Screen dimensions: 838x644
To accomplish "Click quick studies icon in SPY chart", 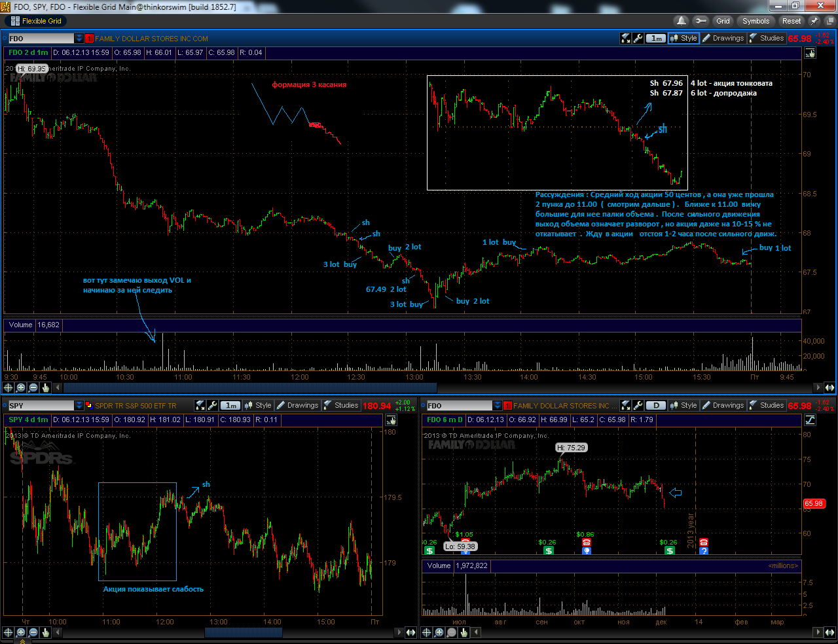I will click(x=200, y=406).
